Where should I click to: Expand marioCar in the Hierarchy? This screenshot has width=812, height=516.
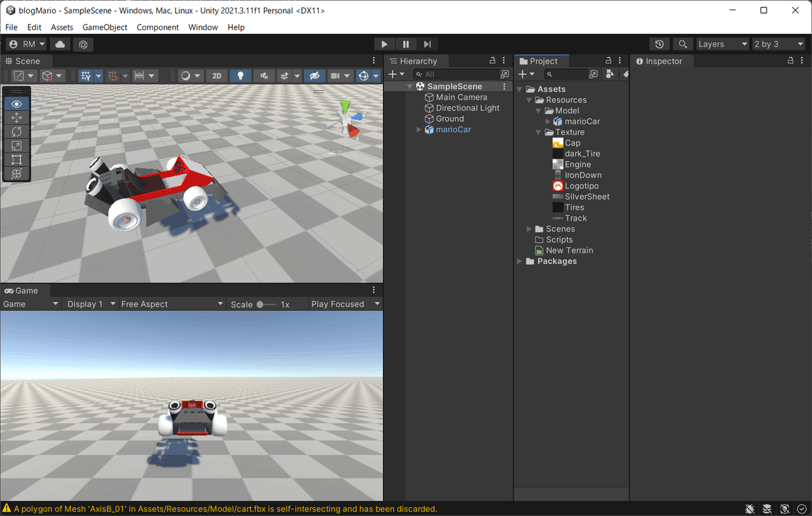coord(420,129)
